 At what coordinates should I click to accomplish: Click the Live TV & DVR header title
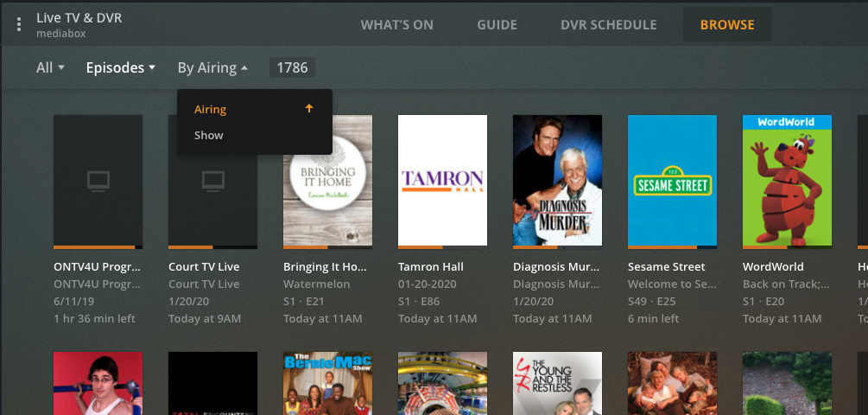pyautogui.click(x=79, y=18)
